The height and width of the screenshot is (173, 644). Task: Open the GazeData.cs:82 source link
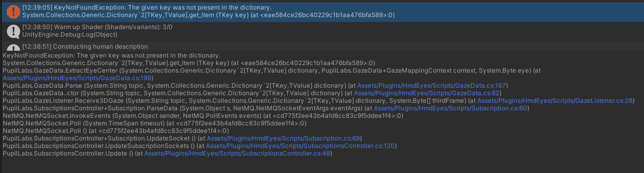pyautogui.click(x=426, y=93)
